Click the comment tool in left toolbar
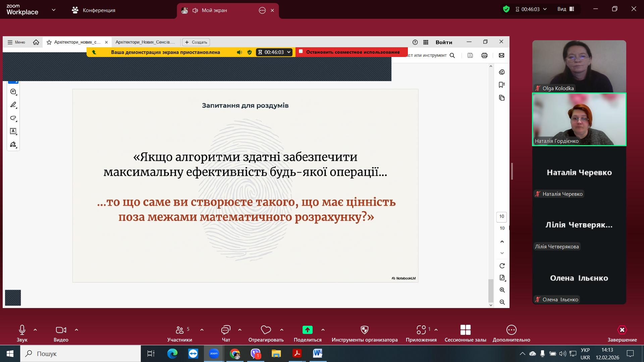Viewport: 644px width, 362px height. 13,92
